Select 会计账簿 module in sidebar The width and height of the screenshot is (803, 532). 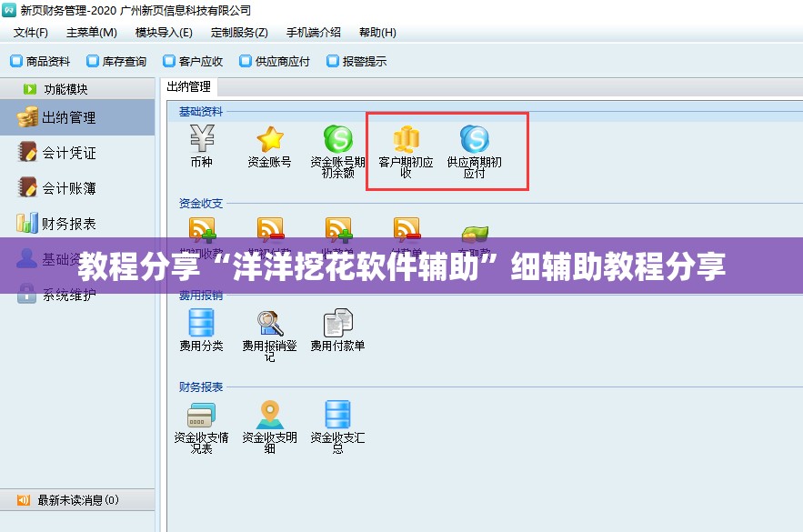pyautogui.click(x=77, y=188)
